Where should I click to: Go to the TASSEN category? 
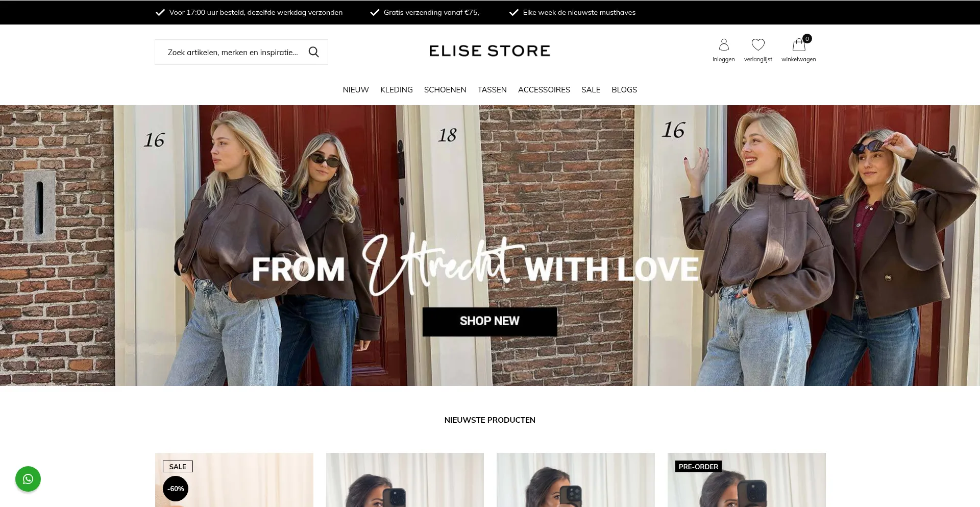point(492,90)
